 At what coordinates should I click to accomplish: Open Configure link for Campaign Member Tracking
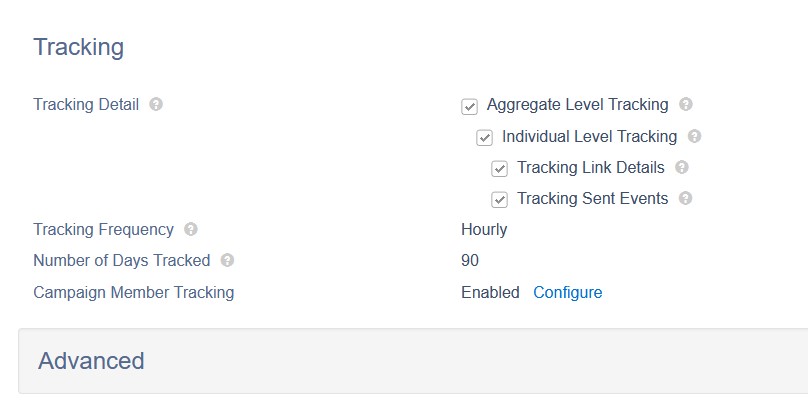point(567,292)
